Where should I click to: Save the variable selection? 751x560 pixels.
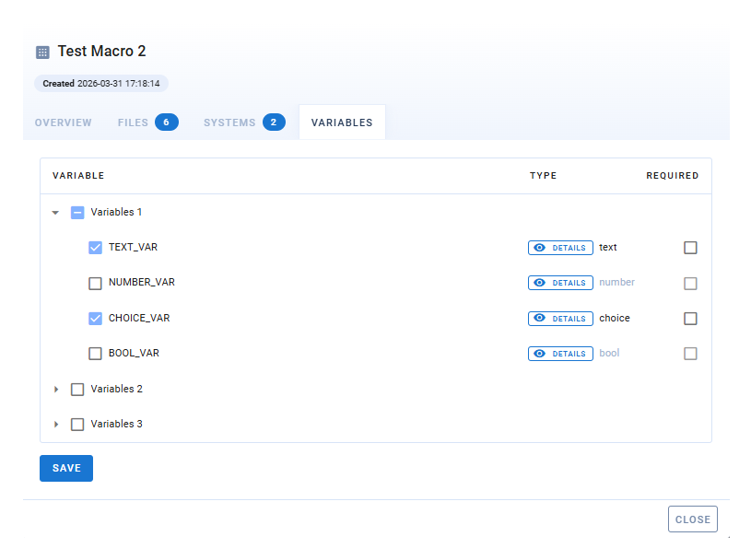[x=66, y=468]
